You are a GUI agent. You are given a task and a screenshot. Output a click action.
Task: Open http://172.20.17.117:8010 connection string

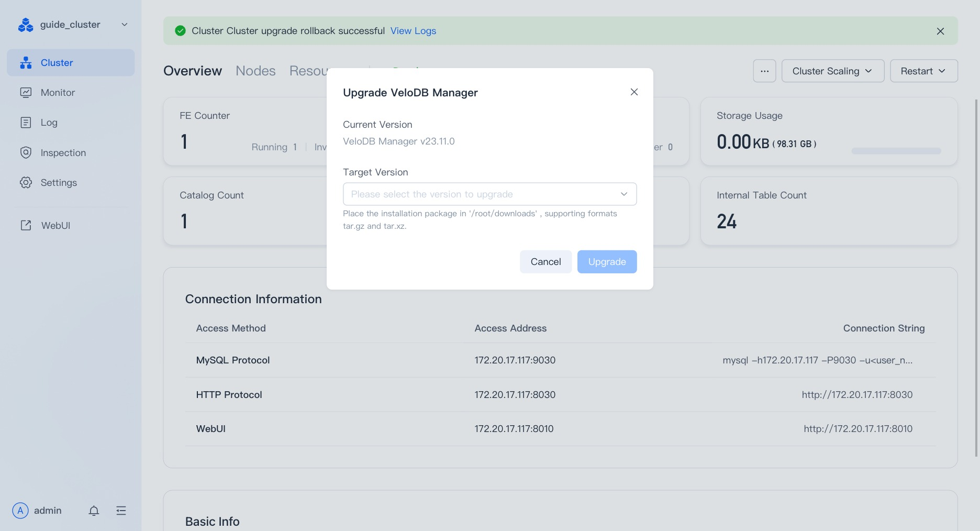point(858,429)
